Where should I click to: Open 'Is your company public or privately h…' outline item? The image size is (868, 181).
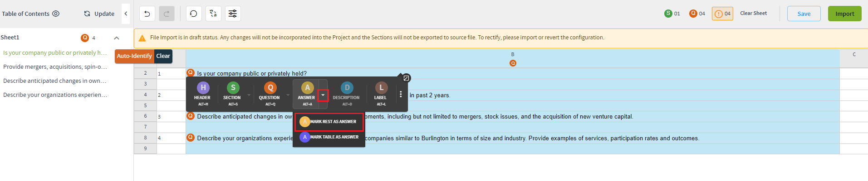click(55, 53)
